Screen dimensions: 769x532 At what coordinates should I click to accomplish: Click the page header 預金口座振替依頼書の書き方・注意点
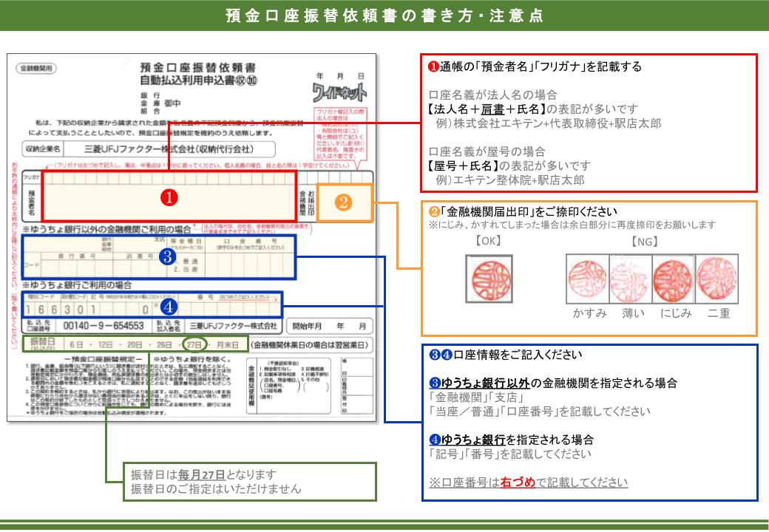(384, 16)
